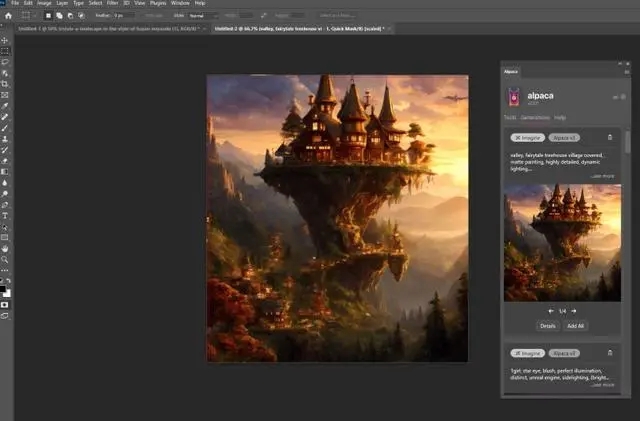Open the Edit Toolbar three-dots menu
The image size is (640, 421).
click(4, 270)
